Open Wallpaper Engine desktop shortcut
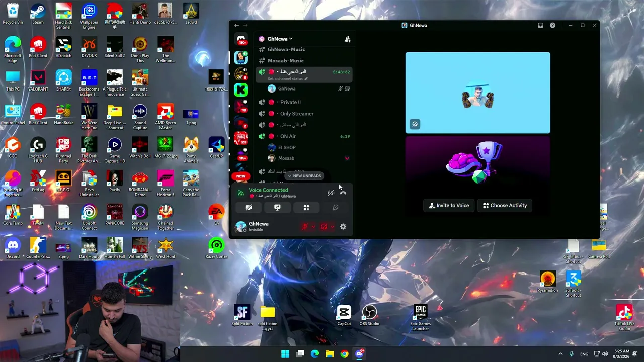The width and height of the screenshot is (644, 362). click(89, 17)
